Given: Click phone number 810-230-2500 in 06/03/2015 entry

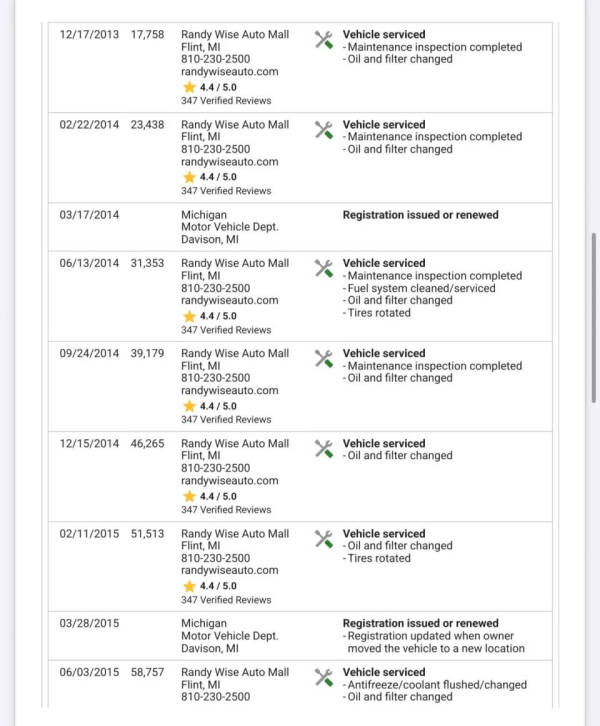Looking at the screenshot, I should pyautogui.click(x=215, y=697).
